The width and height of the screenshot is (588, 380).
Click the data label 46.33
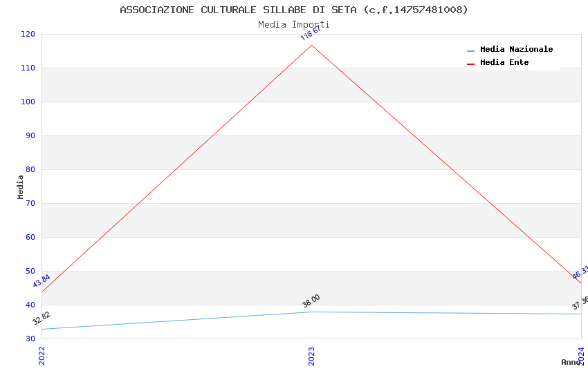580,272
